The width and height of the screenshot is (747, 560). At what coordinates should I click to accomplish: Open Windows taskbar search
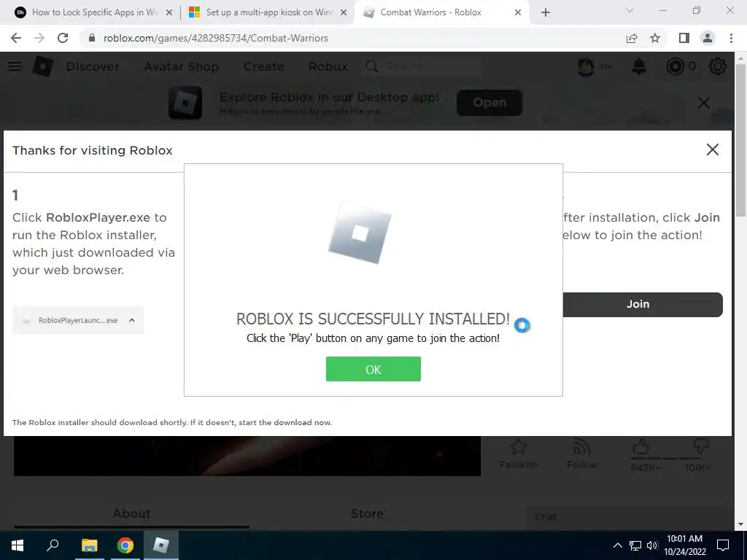[x=53, y=545]
